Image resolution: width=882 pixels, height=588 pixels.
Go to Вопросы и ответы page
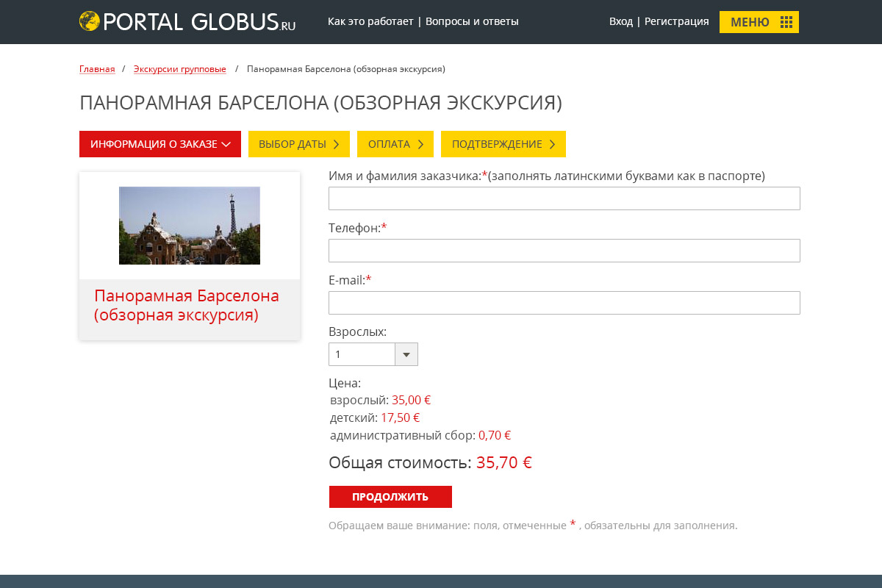click(472, 21)
